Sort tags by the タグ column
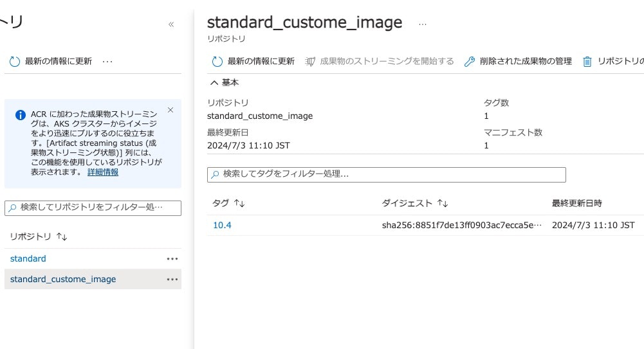 click(228, 203)
